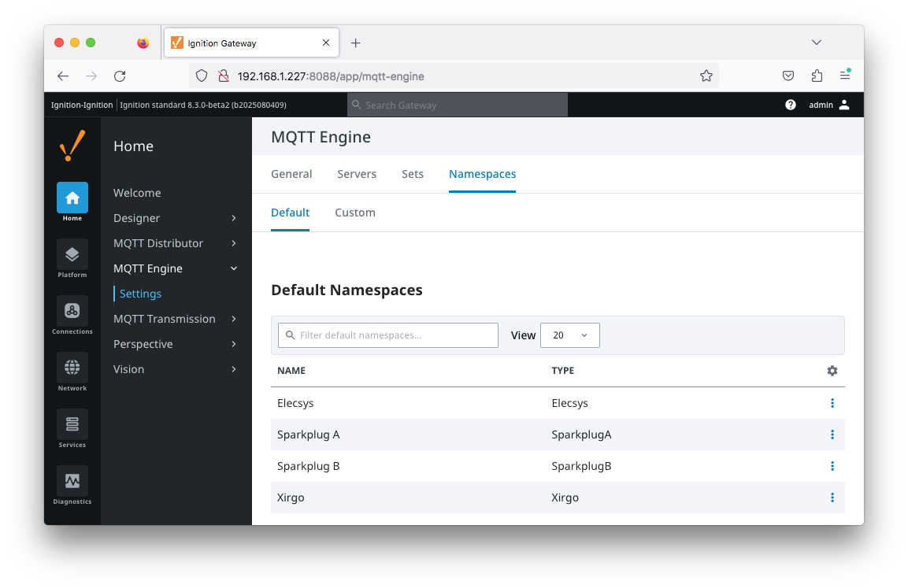908x588 pixels.
Task: Open the Connections section icon
Action: tap(72, 312)
